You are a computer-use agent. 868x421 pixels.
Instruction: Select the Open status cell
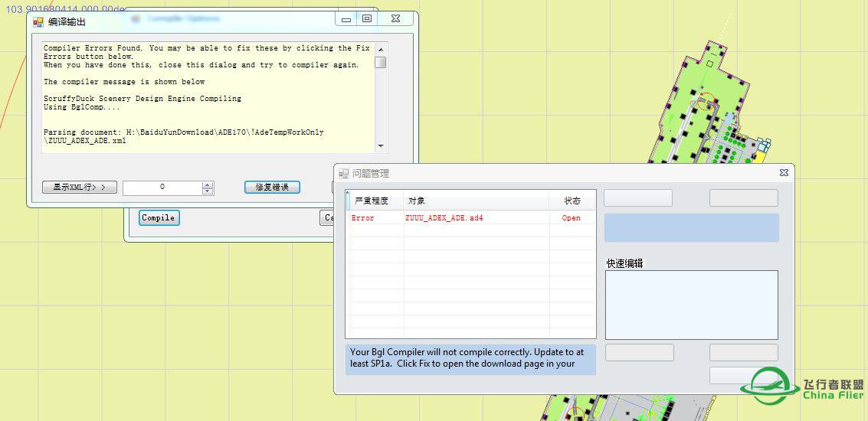pyautogui.click(x=572, y=218)
